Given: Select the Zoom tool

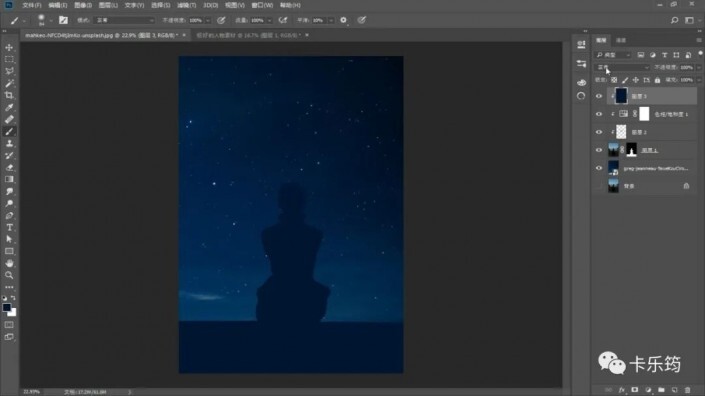Looking at the screenshot, I should point(9,275).
